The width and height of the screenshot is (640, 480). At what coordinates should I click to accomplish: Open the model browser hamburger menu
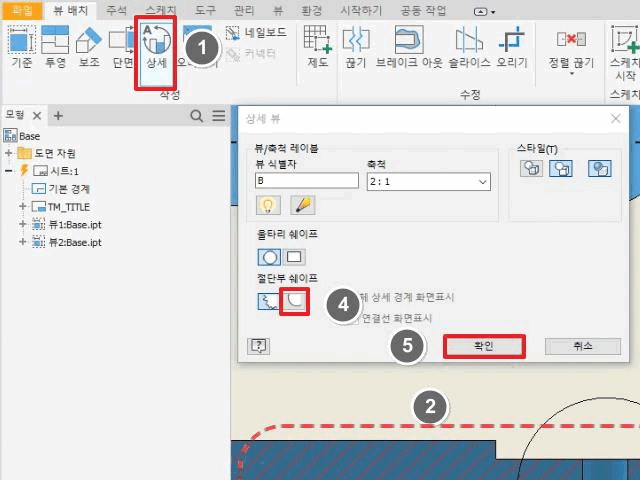coord(219,116)
